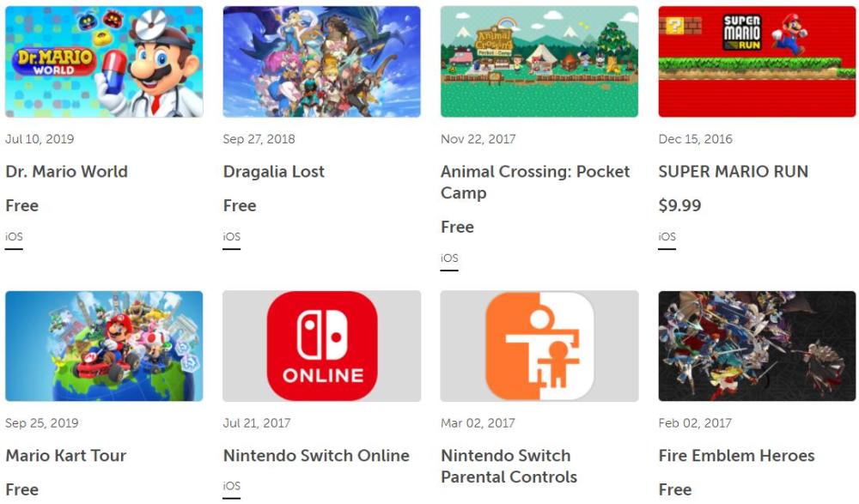This screenshot has height=504, width=859.
Task: Select the iOS tag under Nintendo Switch Online
Action: click(232, 486)
